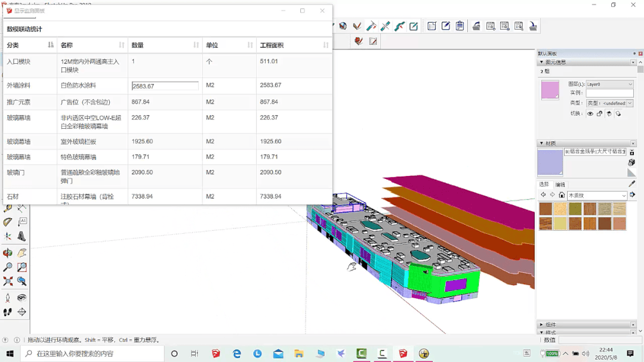
Task: Toggle the lock icon in entity info
Action: pos(600,114)
